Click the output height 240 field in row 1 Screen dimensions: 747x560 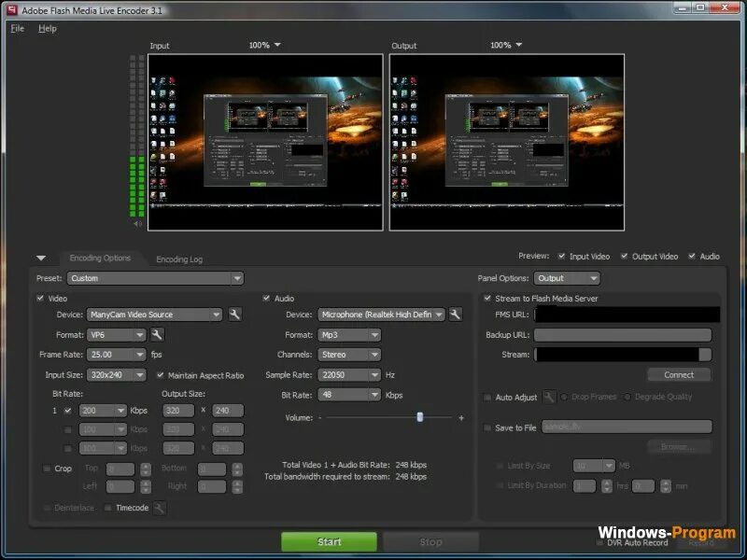click(x=228, y=411)
